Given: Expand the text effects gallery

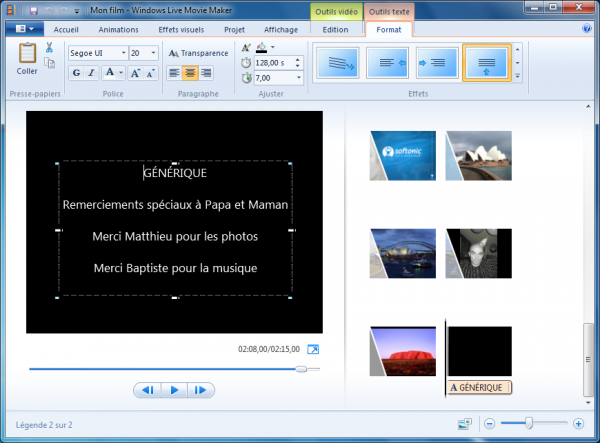Looking at the screenshot, I should coord(517,76).
